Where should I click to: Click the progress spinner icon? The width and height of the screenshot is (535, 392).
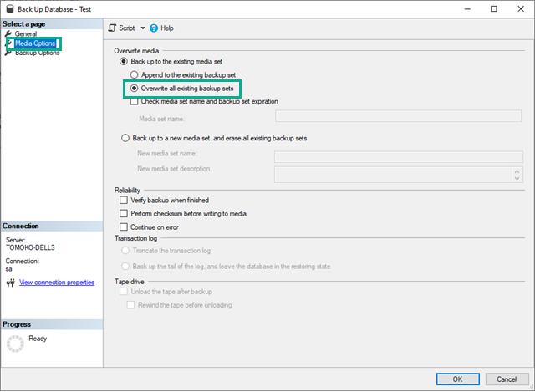tap(15, 344)
